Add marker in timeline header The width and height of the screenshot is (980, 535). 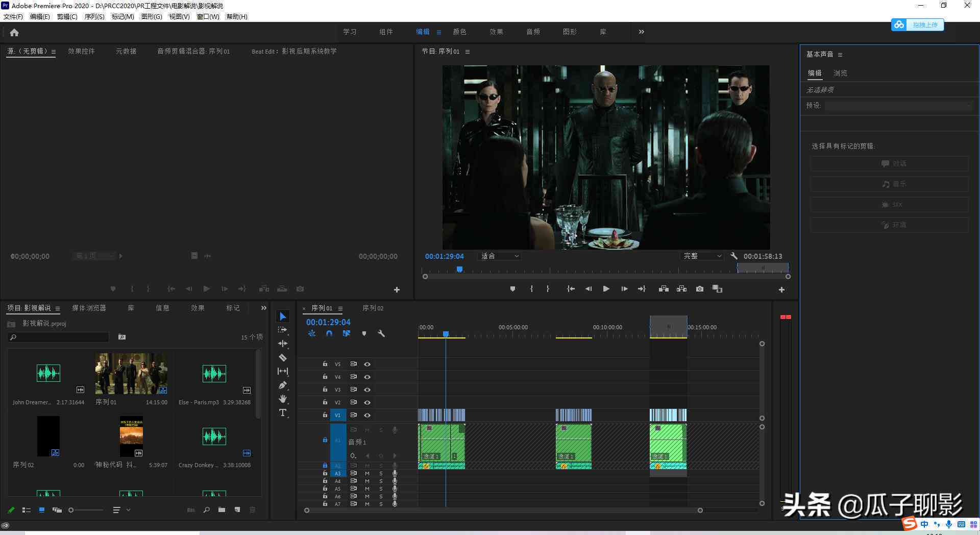pyautogui.click(x=364, y=333)
